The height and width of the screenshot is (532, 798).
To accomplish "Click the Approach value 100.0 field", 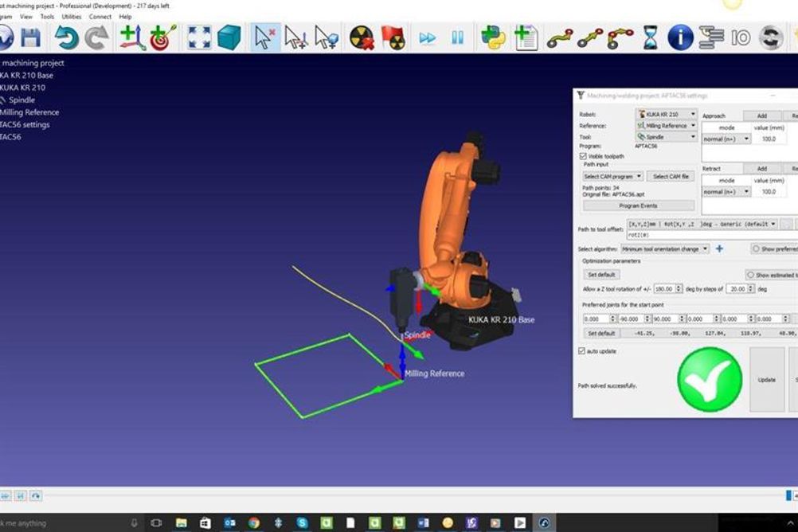I will [x=769, y=139].
